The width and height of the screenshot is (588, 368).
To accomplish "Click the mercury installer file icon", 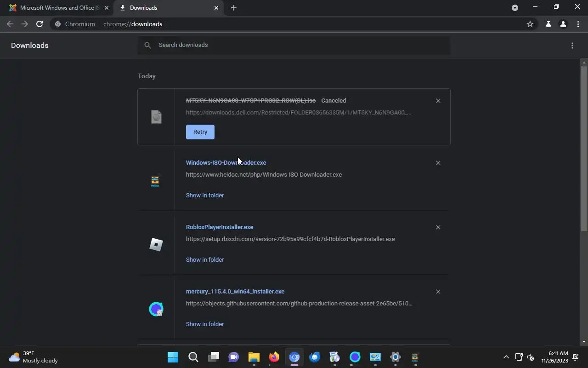I will (156, 309).
